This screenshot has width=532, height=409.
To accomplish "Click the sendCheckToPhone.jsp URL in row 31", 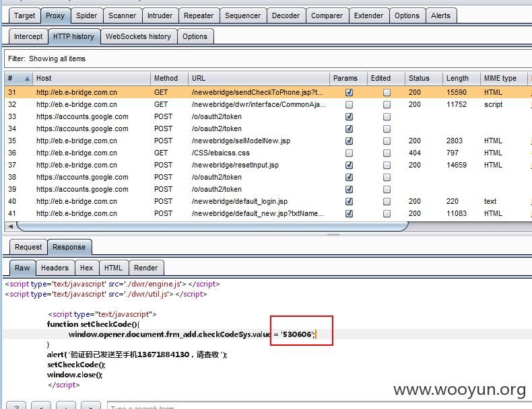I will [257, 93].
